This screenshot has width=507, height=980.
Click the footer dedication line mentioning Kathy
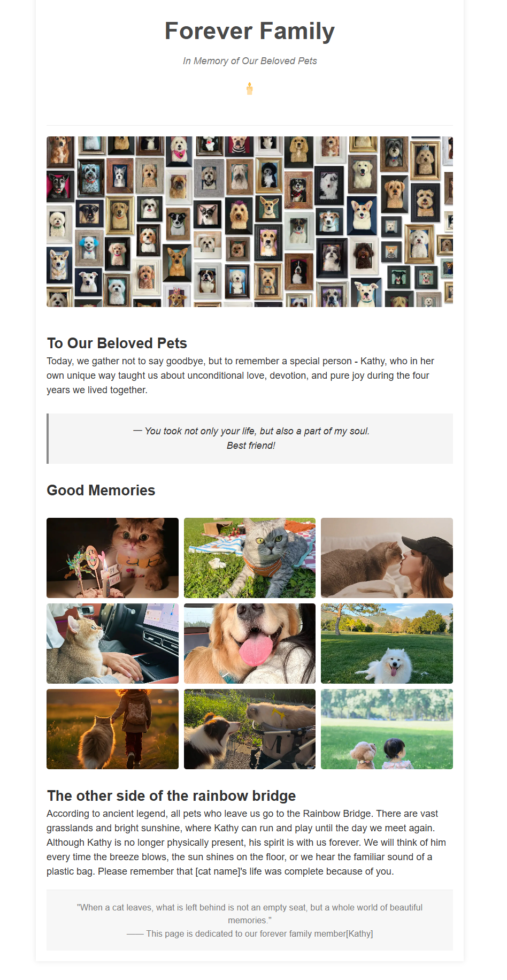(250, 933)
